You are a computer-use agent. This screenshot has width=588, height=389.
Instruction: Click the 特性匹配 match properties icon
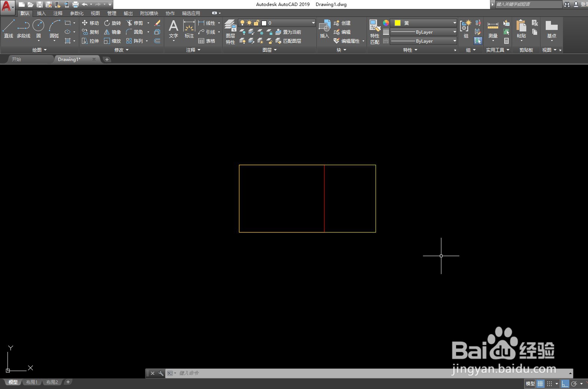point(375,32)
